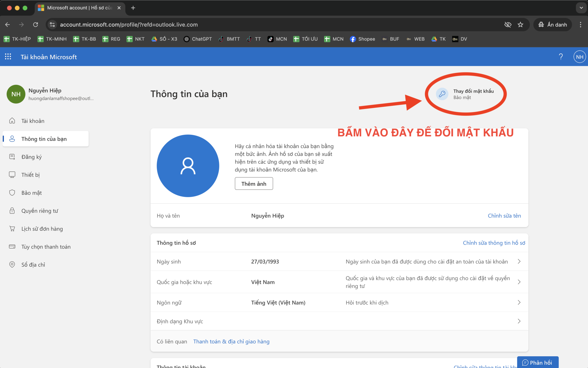
Task: Open the TK Drive bookmark
Action: [x=438, y=39]
